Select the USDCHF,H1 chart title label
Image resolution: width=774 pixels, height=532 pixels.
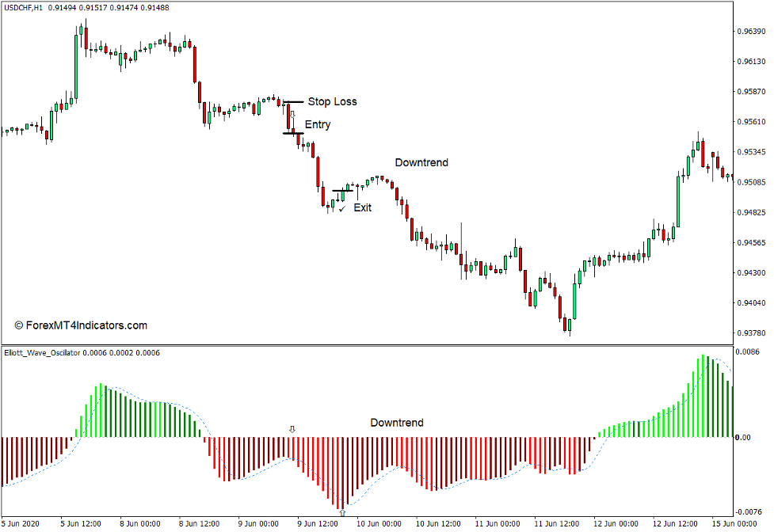pos(24,7)
